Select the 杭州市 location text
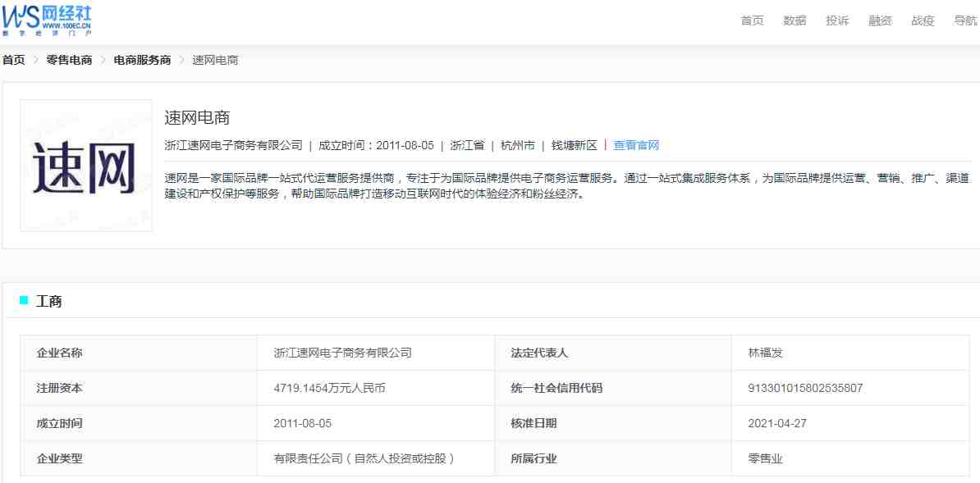 518,146
